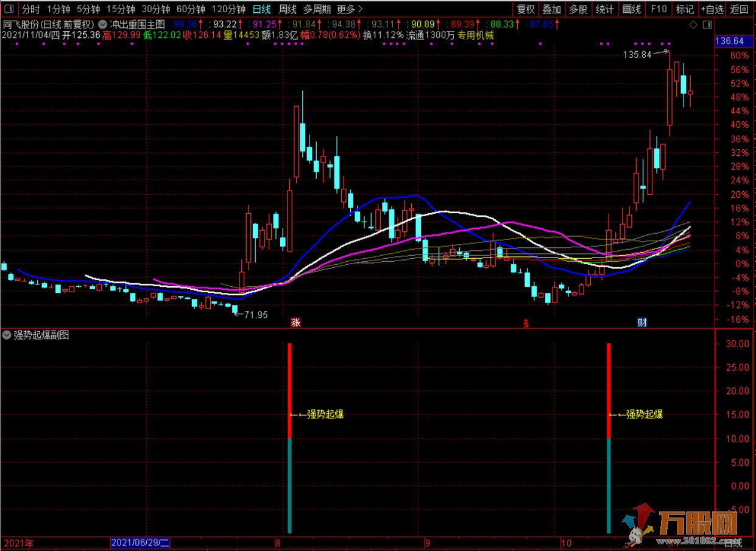Viewport: 756px width, 551px height.
Task: Click the 收126.14 closing price text
Action: [202, 35]
